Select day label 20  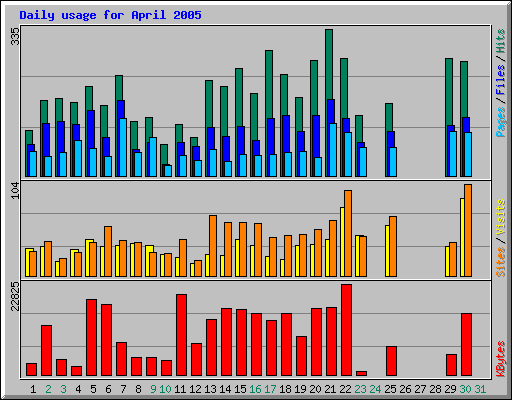[315, 389]
